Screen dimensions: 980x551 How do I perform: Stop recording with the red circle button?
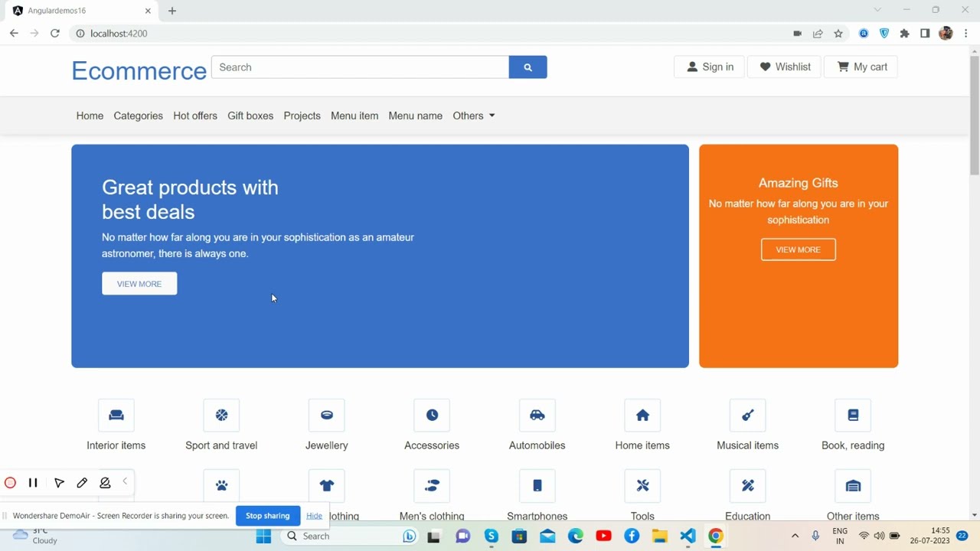coord(11,483)
